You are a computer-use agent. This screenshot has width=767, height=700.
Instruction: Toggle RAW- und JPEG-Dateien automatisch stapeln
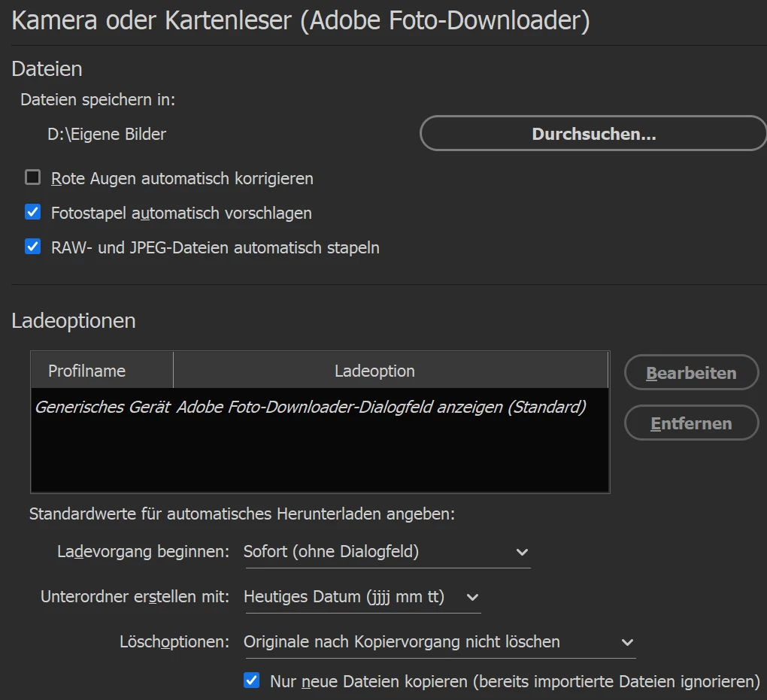(33, 247)
